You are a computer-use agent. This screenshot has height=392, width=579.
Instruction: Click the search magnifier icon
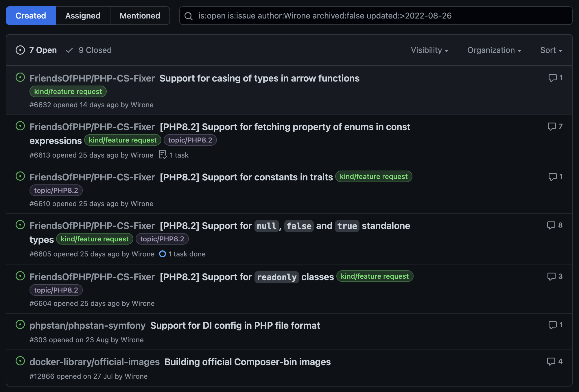(189, 16)
